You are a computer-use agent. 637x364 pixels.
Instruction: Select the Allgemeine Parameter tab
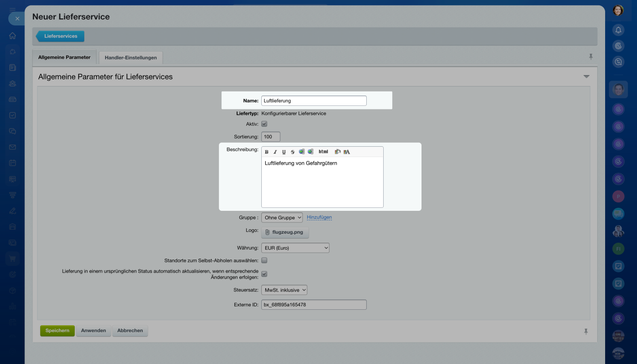click(x=64, y=57)
